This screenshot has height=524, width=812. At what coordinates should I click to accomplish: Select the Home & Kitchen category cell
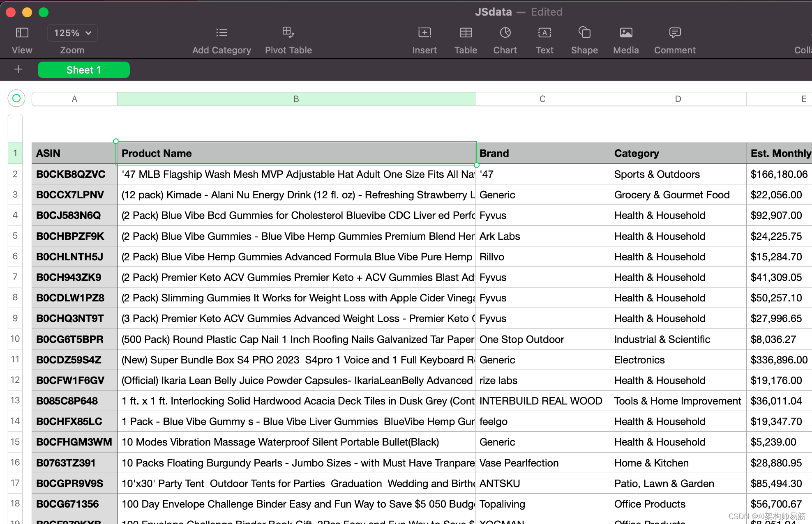point(678,463)
